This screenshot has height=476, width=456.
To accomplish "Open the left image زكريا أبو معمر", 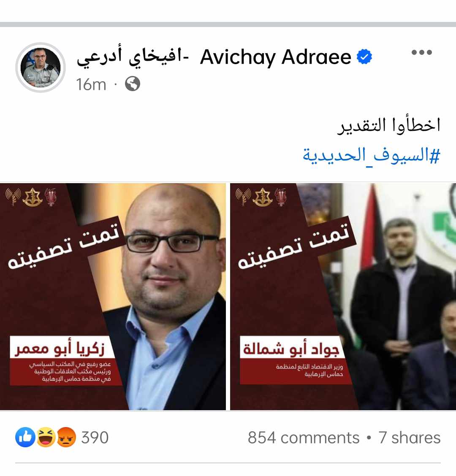I will coord(113,297).
